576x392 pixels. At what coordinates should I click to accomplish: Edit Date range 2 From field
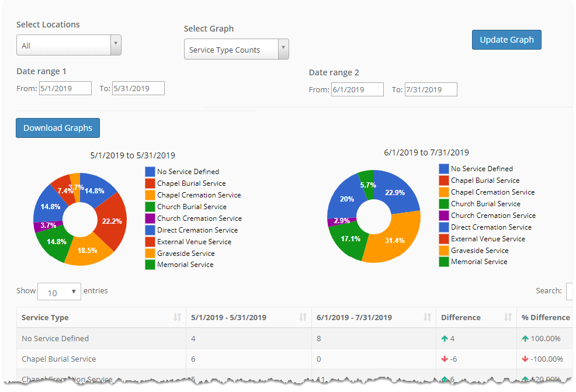pos(357,89)
